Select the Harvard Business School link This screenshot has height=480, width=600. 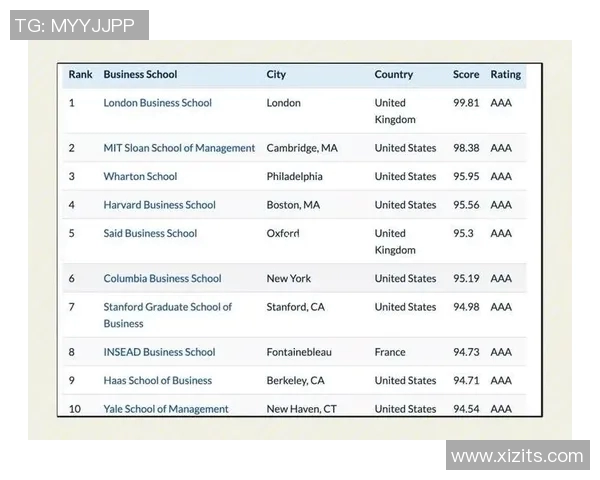coord(159,205)
